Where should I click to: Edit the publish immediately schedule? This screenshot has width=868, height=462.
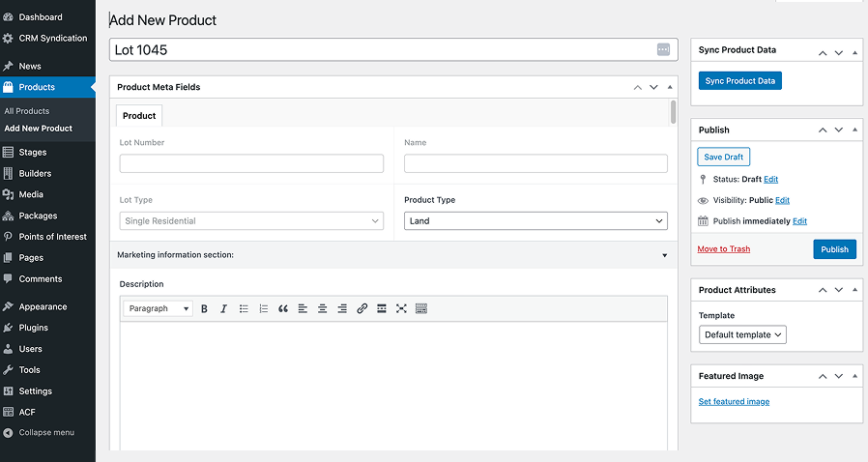coord(800,221)
